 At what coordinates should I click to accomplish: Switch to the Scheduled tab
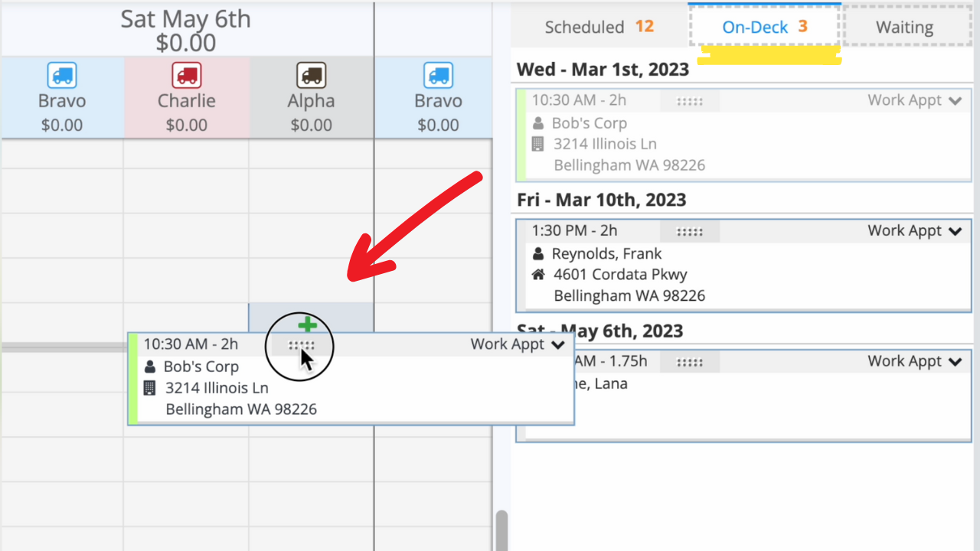pyautogui.click(x=599, y=28)
